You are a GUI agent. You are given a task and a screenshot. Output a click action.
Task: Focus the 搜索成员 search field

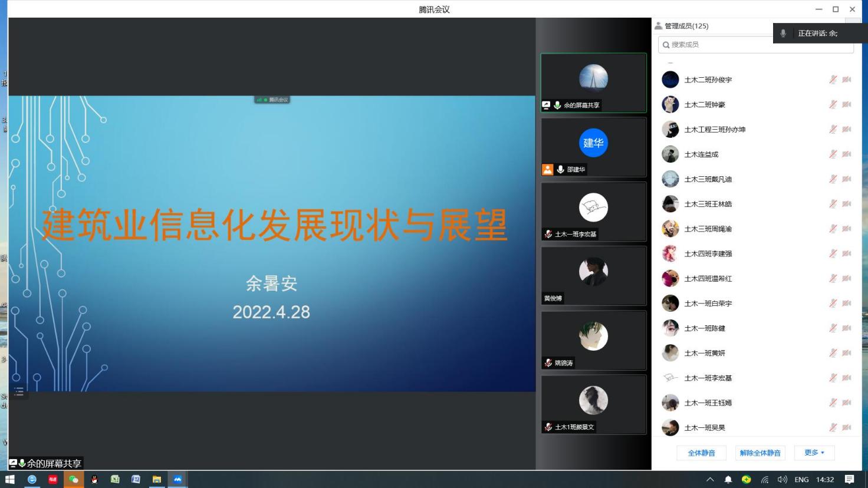pos(719,45)
